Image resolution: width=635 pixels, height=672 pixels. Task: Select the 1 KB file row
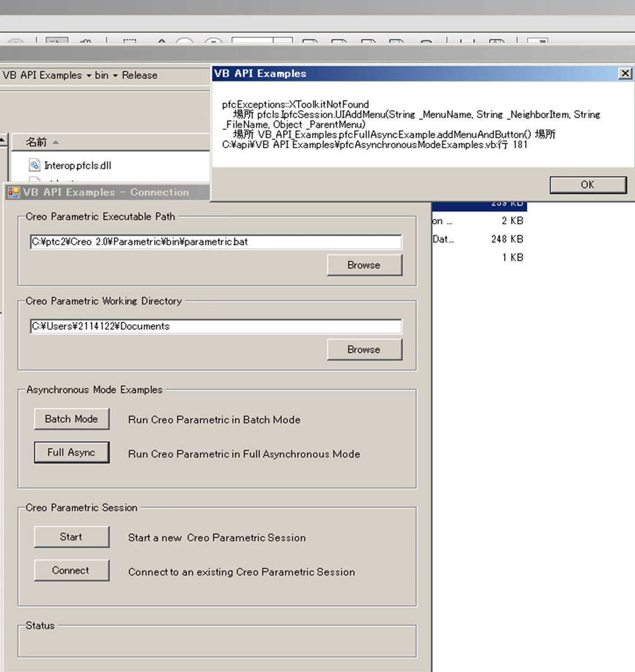(x=479, y=258)
